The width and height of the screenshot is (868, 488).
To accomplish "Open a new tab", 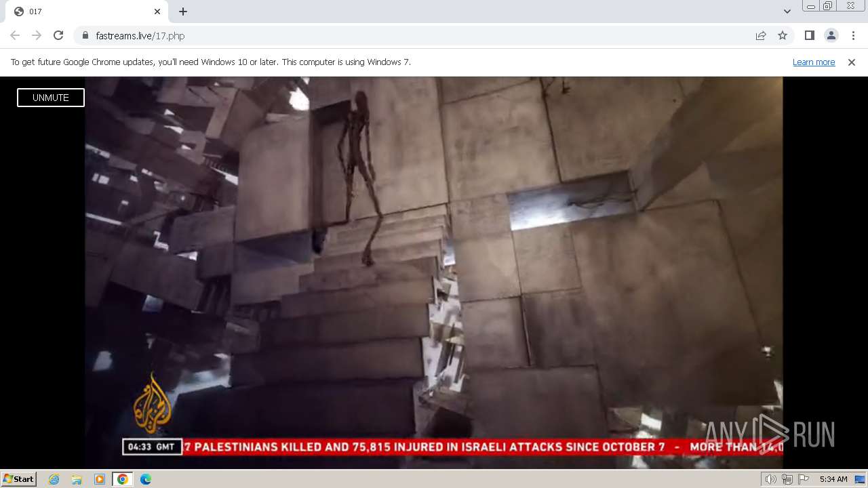I will point(183,12).
